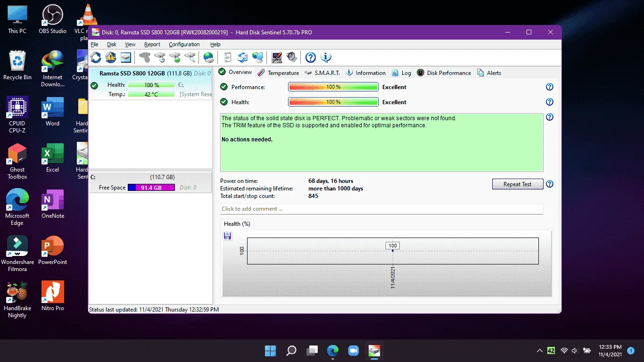The width and height of the screenshot is (644, 362).
Task: Click the help icon on the Health Excellent row
Action: [549, 102]
